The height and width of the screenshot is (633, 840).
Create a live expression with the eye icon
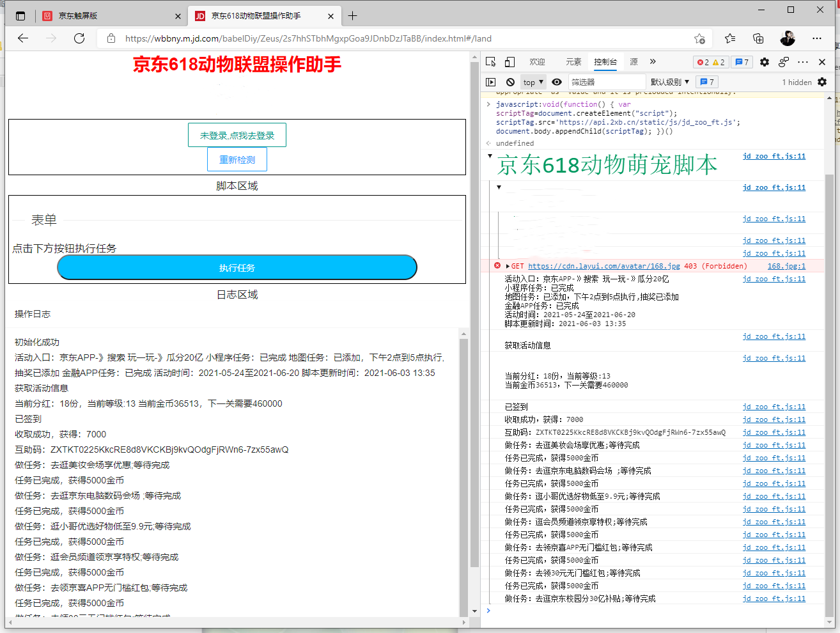pyautogui.click(x=557, y=82)
